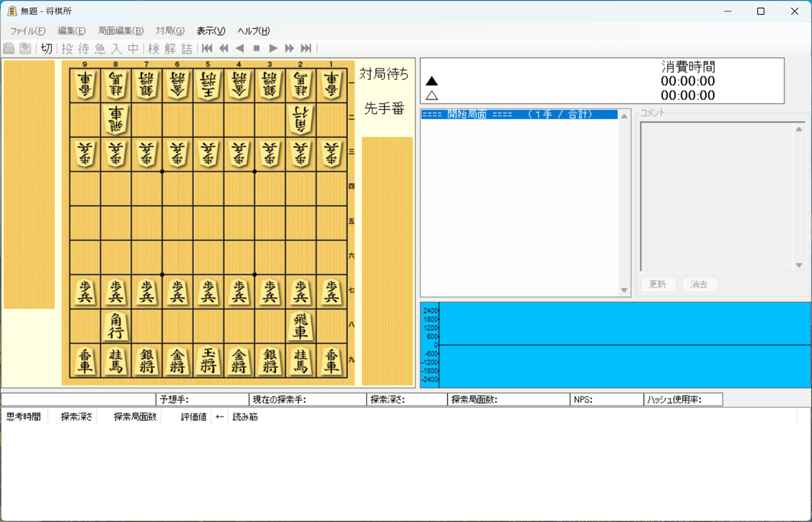Select the opponent's upside-down bishop on file 2
The height and width of the screenshot is (522, 812).
[300, 119]
